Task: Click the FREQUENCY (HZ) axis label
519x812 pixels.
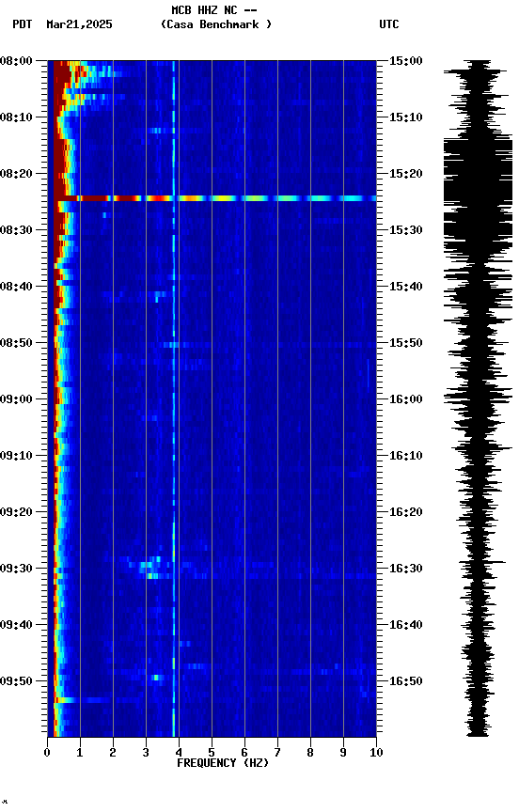Action: [223, 763]
